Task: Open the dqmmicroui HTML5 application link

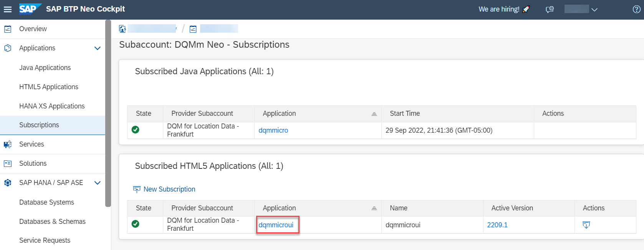Action: pyautogui.click(x=276, y=225)
